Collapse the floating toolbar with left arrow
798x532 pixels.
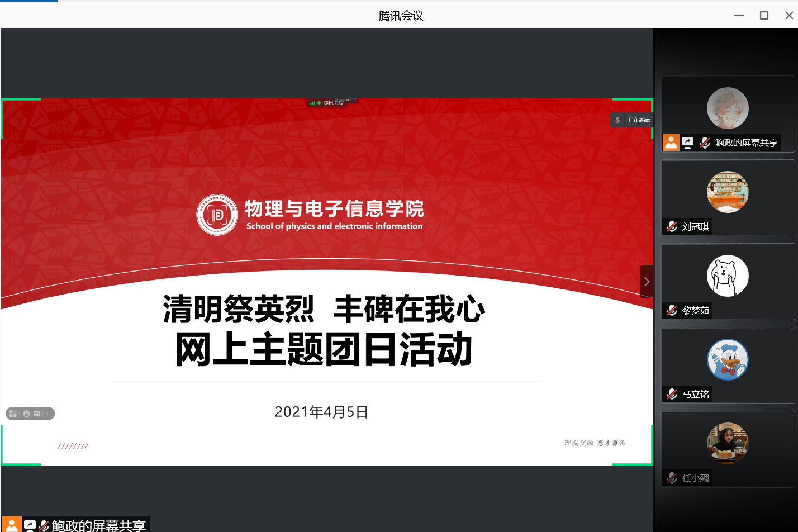click(48, 414)
